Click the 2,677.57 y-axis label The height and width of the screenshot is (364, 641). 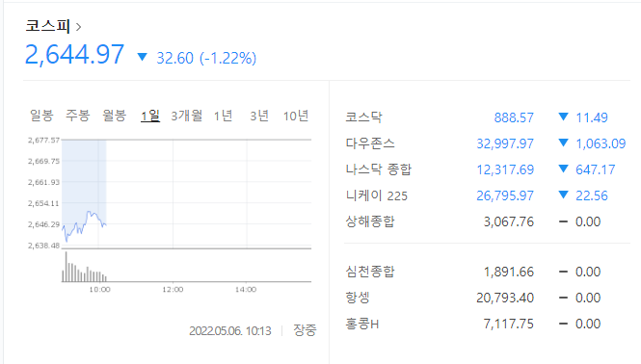[43, 141]
